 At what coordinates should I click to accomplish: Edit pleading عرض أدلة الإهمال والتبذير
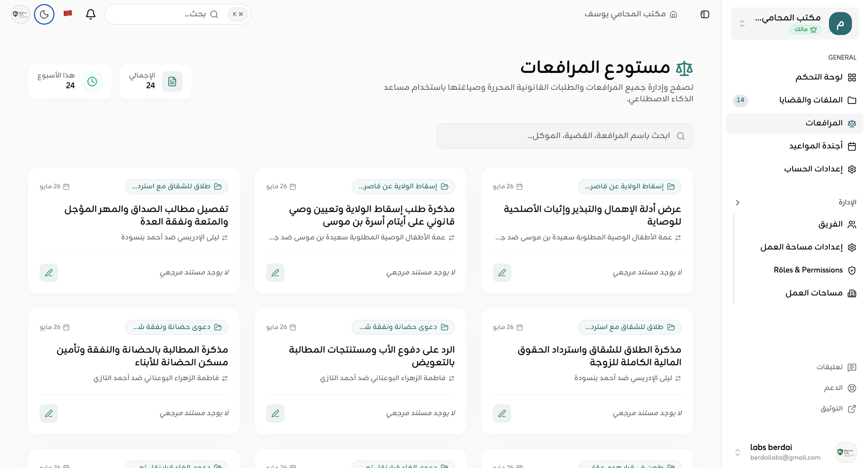coord(502,272)
